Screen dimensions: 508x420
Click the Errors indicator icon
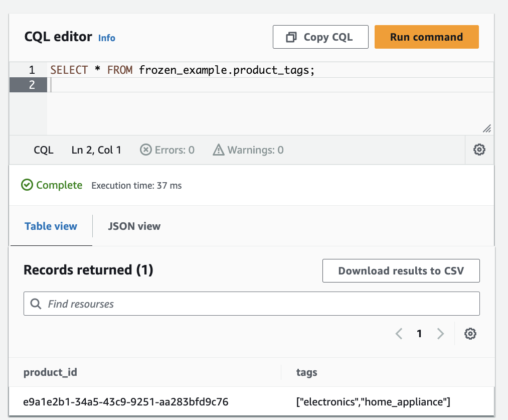[x=145, y=150]
